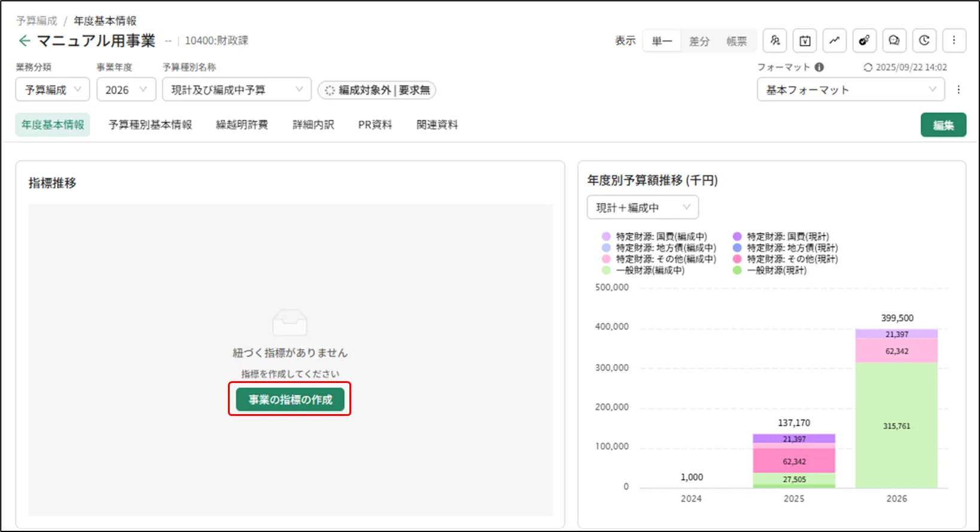Click the 315,761 segment of 2026 bar
The image size is (980, 532).
tap(896, 426)
